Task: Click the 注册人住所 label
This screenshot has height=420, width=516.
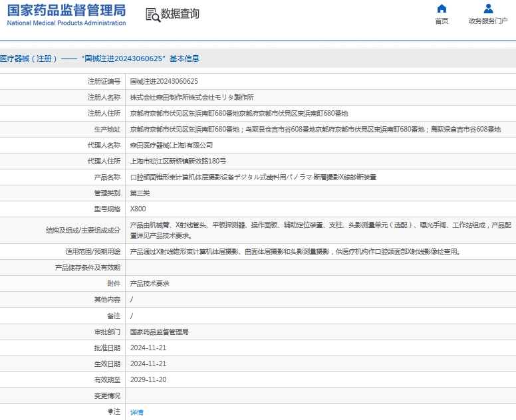Action: coord(104,114)
